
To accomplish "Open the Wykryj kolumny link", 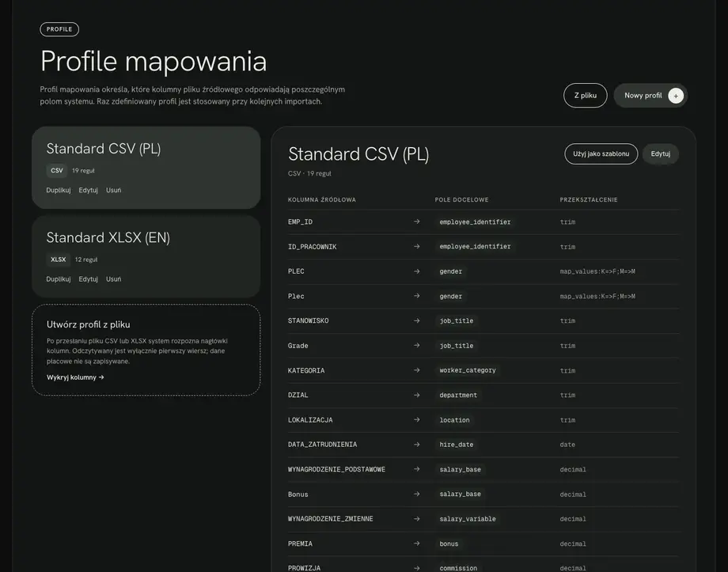I will click(x=75, y=377).
